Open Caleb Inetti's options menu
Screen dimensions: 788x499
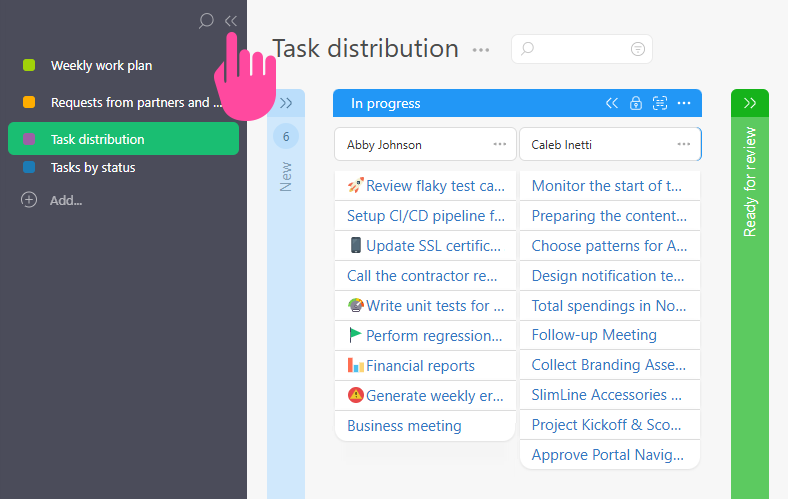pyautogui.click(x=684, y=144)
